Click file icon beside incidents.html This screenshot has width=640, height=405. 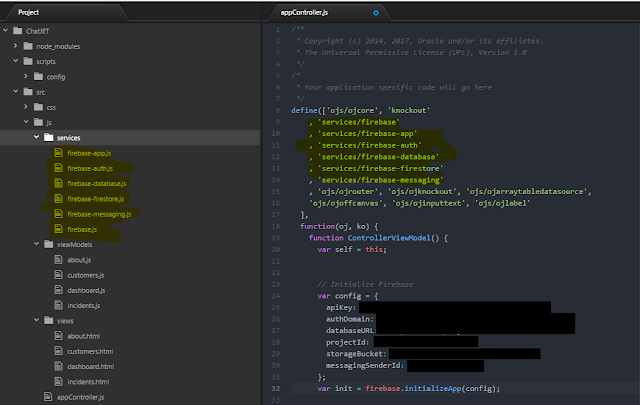(58, 381)
